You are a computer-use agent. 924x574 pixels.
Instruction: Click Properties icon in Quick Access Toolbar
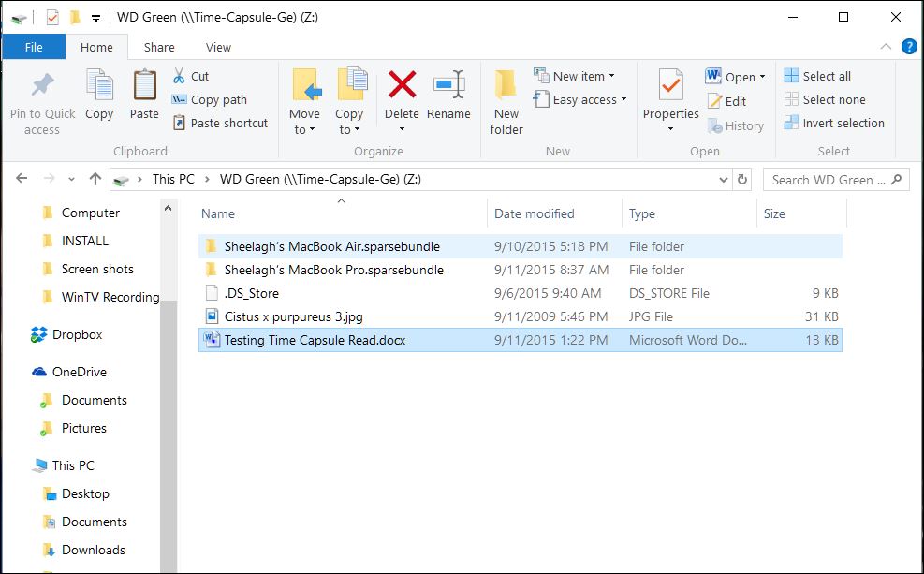52,18
